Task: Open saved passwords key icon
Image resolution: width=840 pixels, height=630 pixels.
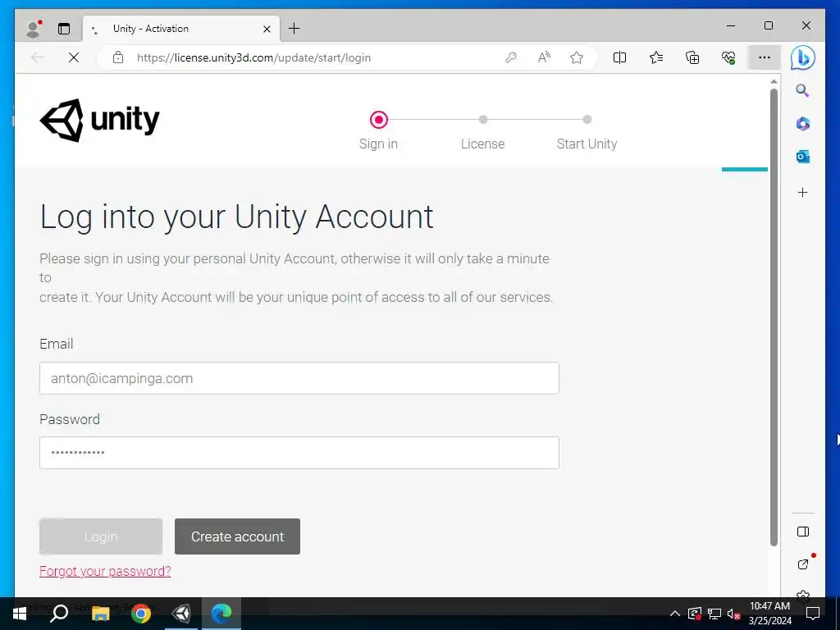Action: click(510, 57)
